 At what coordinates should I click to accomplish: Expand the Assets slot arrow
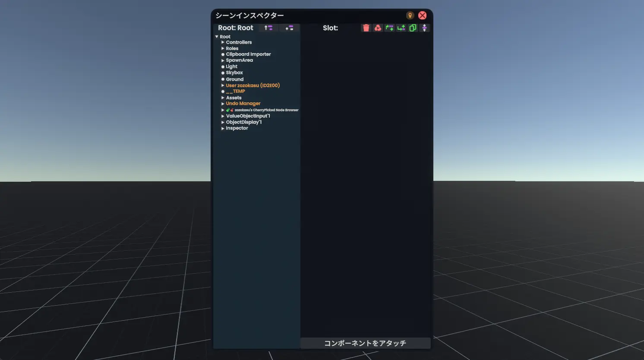click(223, 98)
